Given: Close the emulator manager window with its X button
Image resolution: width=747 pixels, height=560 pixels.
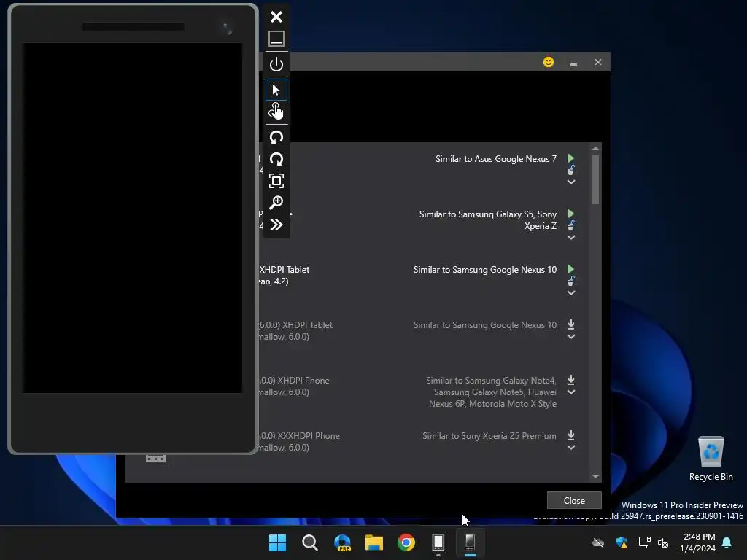Looking at the screenshot, I should click(598, 62).
